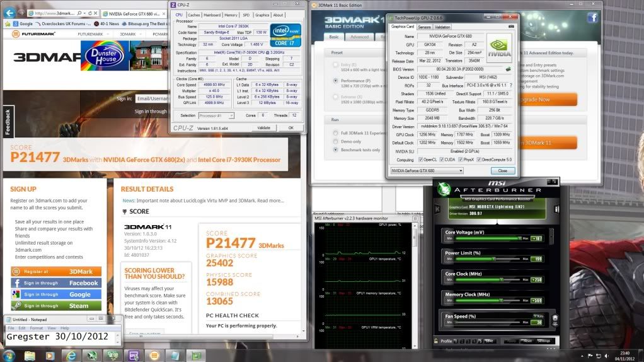This screenshot has width=644, height=362.
Task: Expand the Core Voltage side toggle in Afterburner
Action: click(551, 236)
